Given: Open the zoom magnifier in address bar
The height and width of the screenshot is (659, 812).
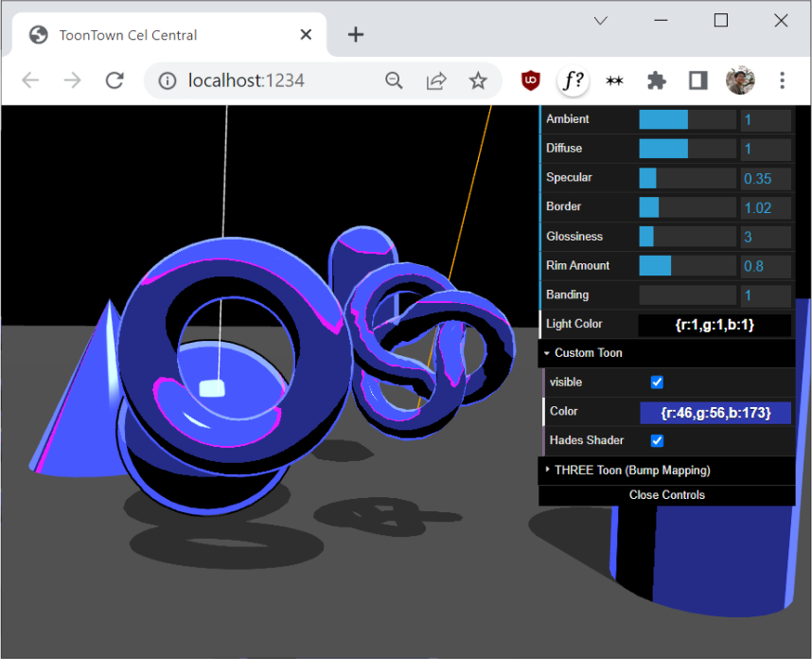Looking at the screenshot, I should click(x=394, y=80).
